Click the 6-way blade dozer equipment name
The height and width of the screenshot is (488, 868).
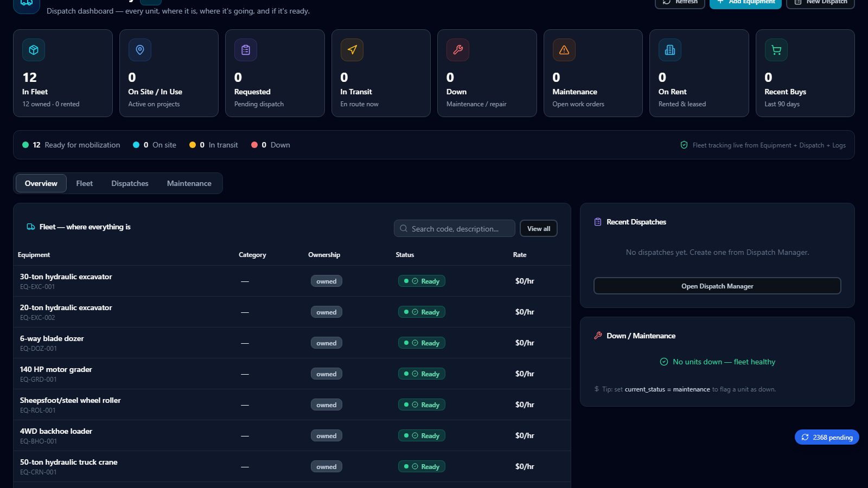tap(52, 338)
